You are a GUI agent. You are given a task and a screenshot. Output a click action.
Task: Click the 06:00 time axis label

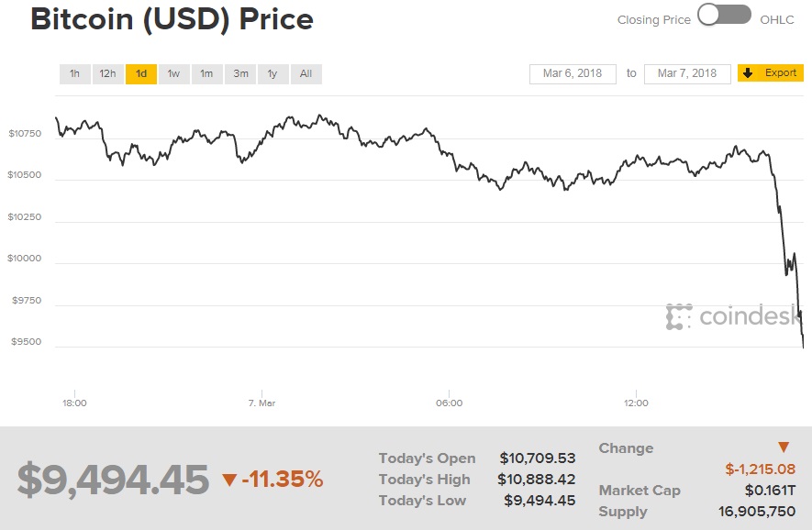pyautogui.click(x=449, y=403)
